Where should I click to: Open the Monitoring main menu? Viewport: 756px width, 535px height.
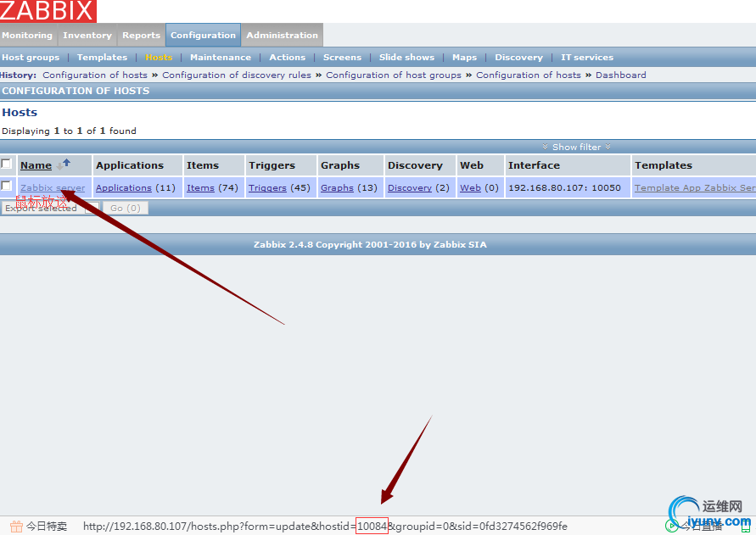(x=27, y=35)
